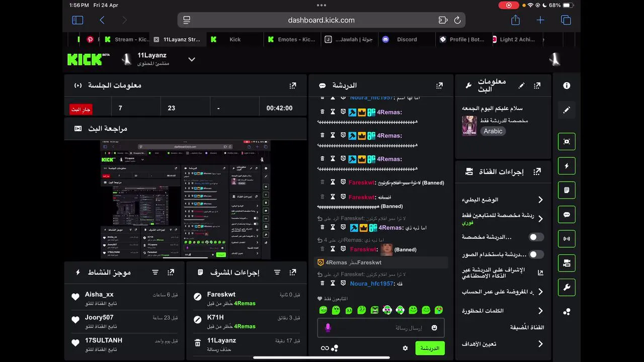
Task: Pop out the stream info panel (معلومات البث)
Action: [537, 86]
